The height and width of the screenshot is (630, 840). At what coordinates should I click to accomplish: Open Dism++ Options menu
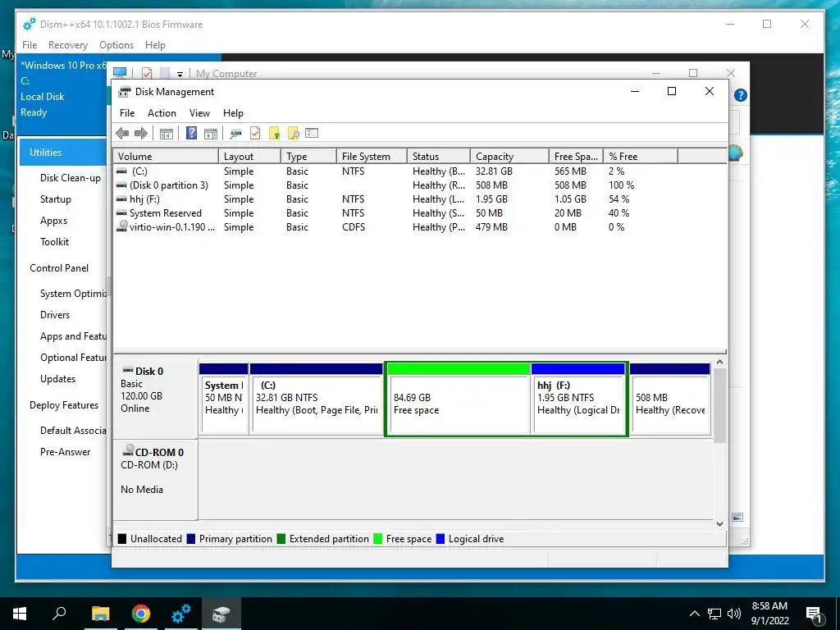[x=116, y=45]
